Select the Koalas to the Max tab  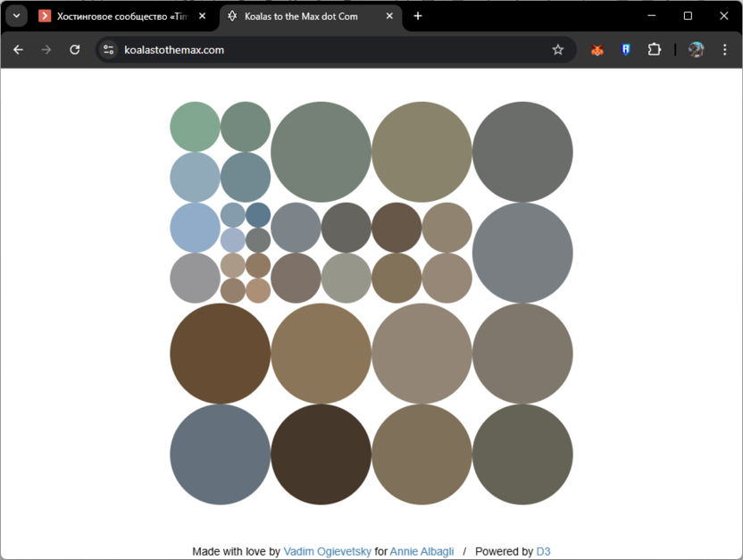point(311,16)
